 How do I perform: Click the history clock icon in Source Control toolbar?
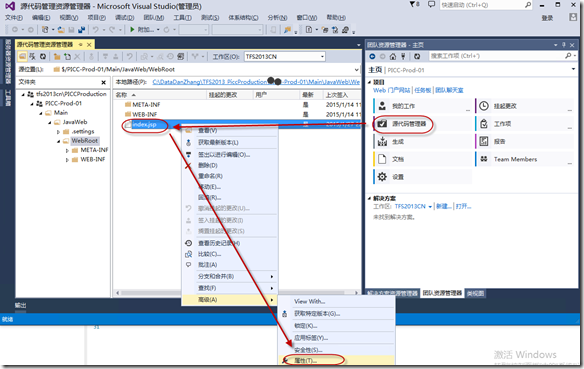(x=171, y=57)
